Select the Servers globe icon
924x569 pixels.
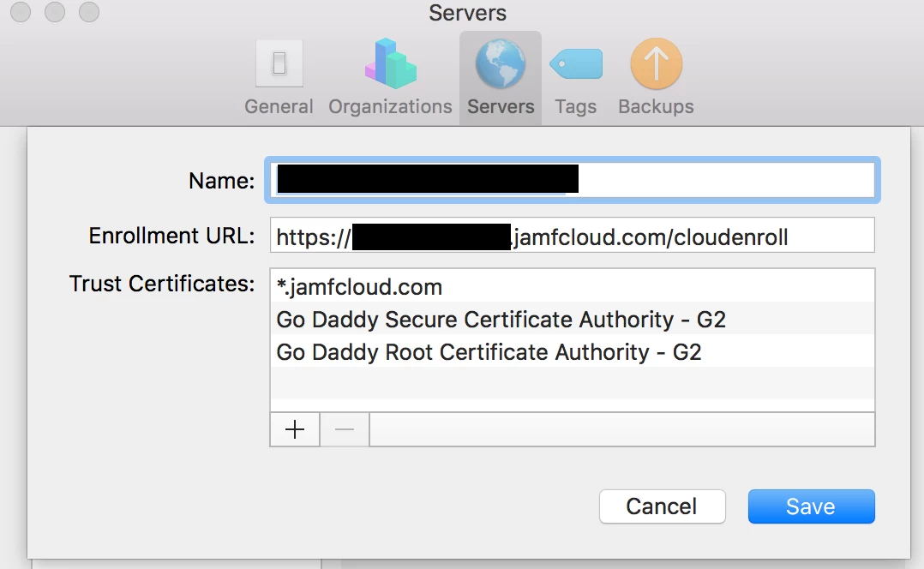pyautogui.click(x=501, y=63)
